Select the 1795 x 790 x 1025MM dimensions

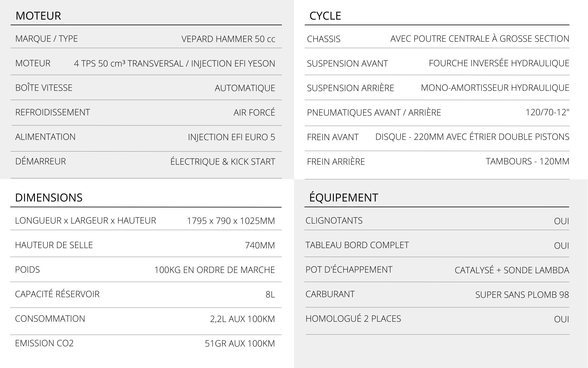(231, 221)
